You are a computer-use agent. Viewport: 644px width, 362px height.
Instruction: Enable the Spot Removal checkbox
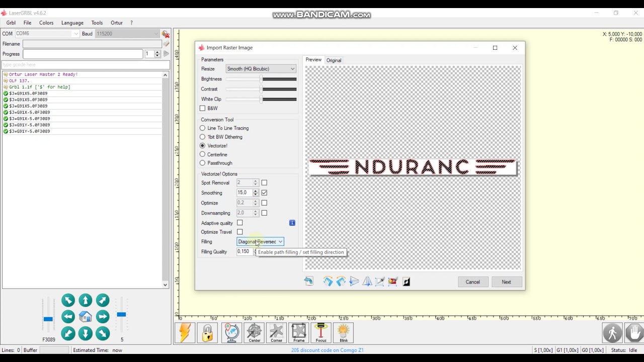pyautogui.click(x=264, y=183)
